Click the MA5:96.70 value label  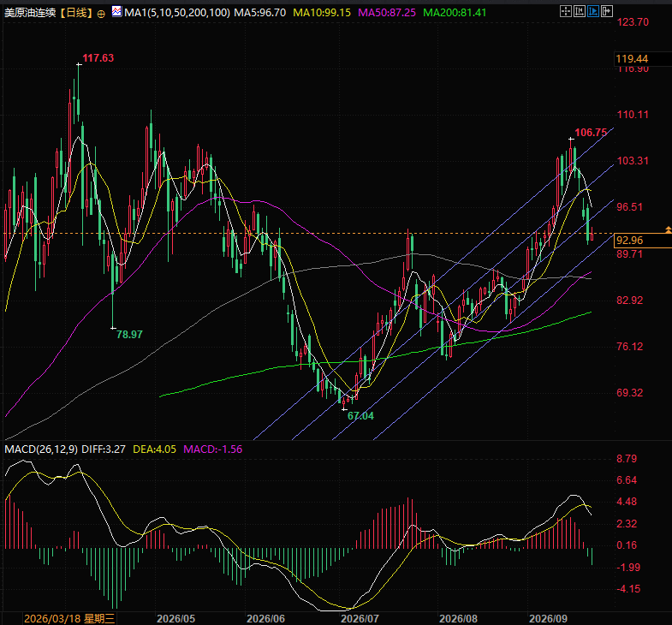tap(259, 13)
